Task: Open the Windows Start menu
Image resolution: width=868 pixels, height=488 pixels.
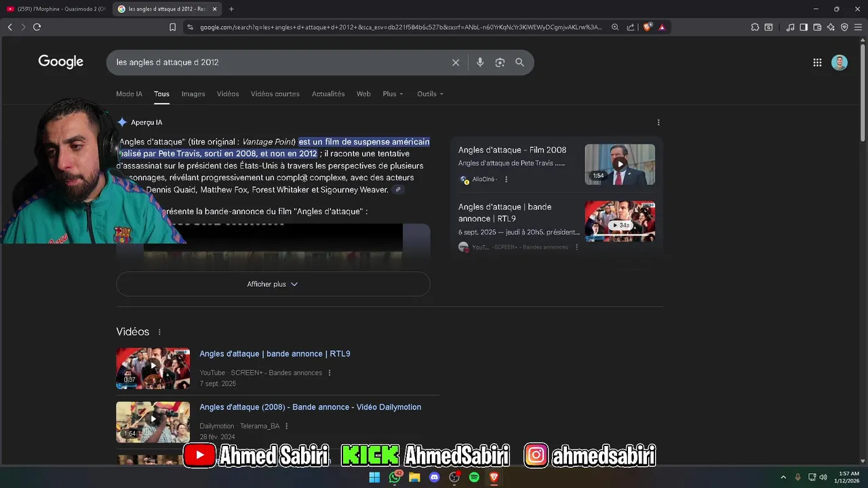Action: (374, 478)
